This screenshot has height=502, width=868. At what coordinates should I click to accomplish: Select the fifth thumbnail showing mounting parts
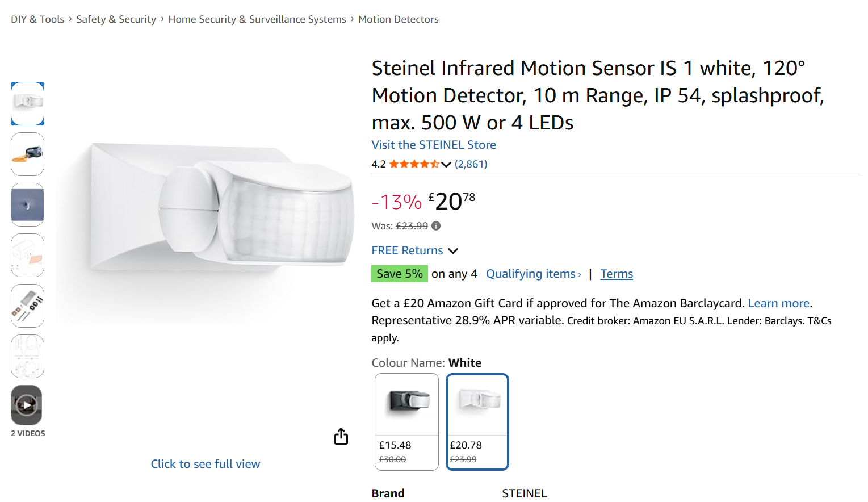27,306
